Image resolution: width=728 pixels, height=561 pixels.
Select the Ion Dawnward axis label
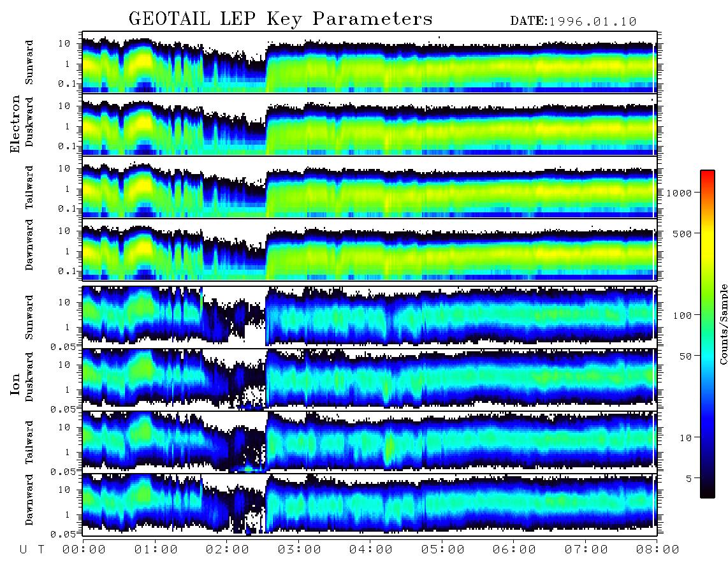pyautogui.click(x=29, y=500)
